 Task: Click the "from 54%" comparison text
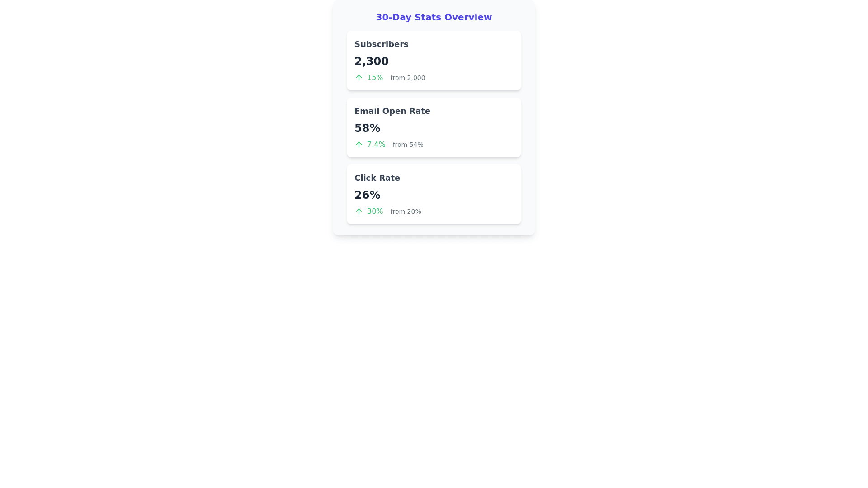[x=407, y=145]
